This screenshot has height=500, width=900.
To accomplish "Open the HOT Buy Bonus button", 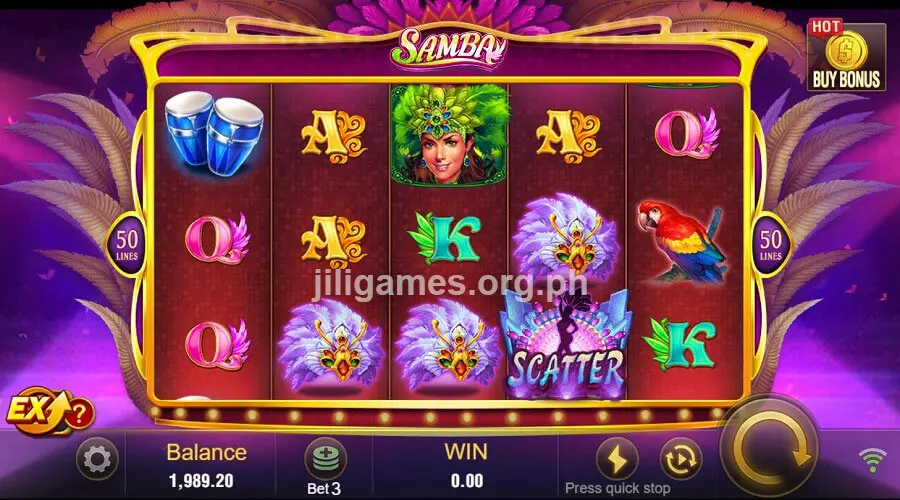I will [846, 56].
